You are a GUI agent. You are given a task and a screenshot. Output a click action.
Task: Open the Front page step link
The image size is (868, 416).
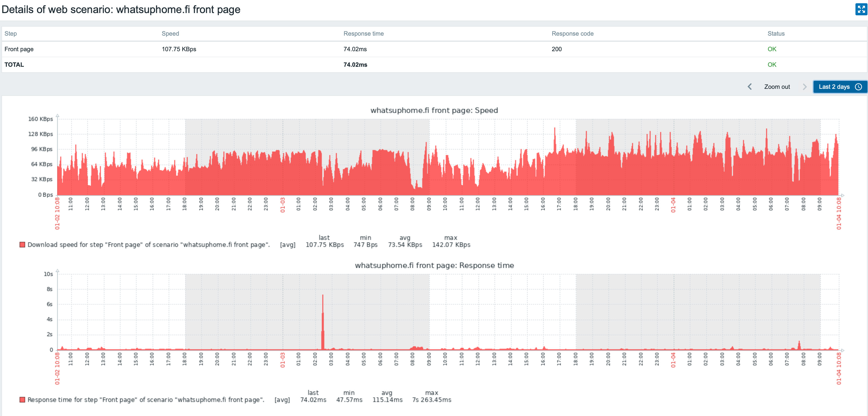click(x=19, y=49)
